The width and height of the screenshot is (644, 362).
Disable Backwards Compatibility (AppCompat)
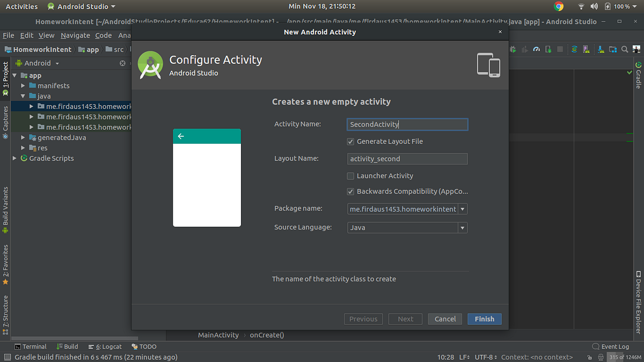(350, 191)
